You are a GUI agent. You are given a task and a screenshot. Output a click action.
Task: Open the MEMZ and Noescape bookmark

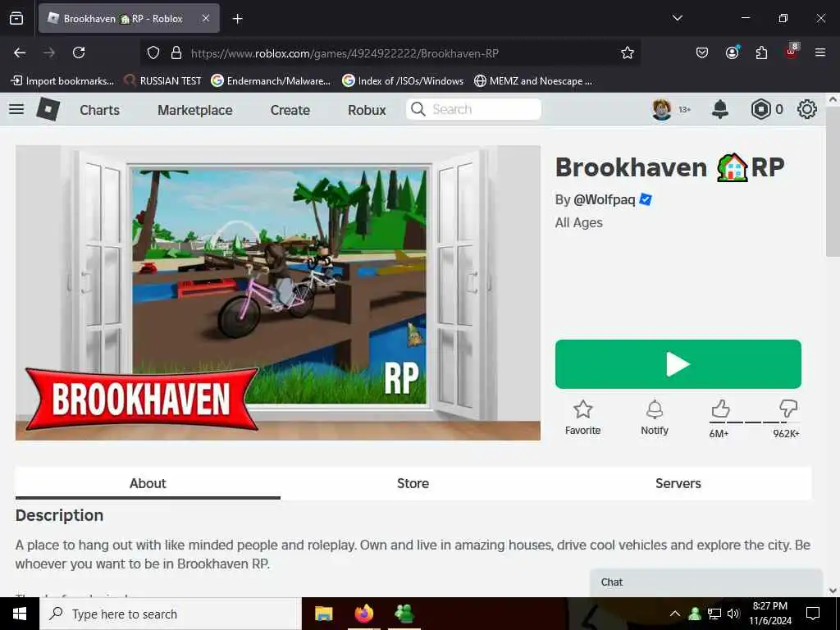click(533, 81)
